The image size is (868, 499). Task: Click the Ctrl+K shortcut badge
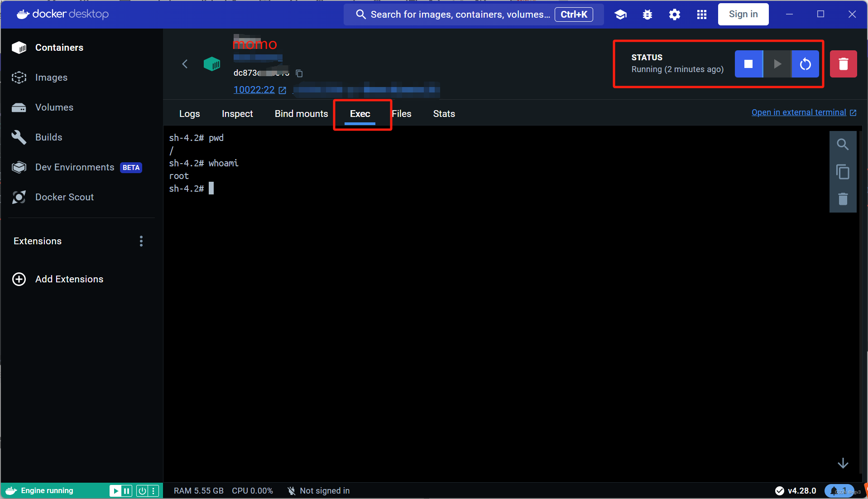click(x=574, y=15)
